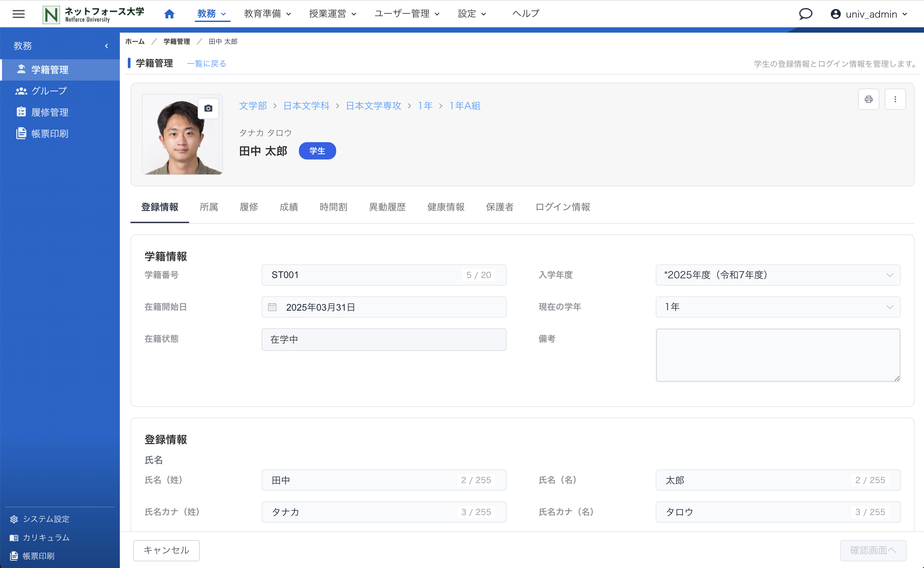
Task: Open the 入学年度 dropdown
Action: [x=778, y=275]
